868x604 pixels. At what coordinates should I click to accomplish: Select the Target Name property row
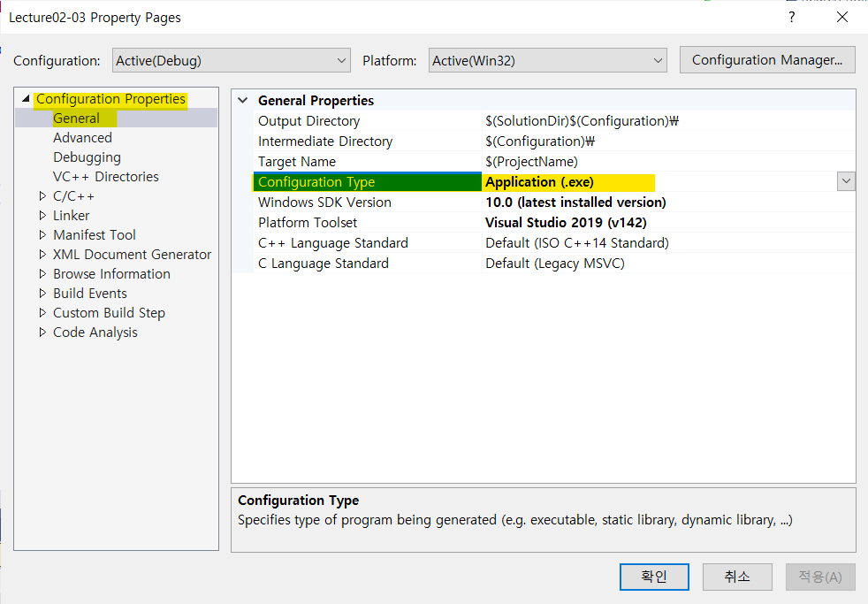(x=554, y=162)
